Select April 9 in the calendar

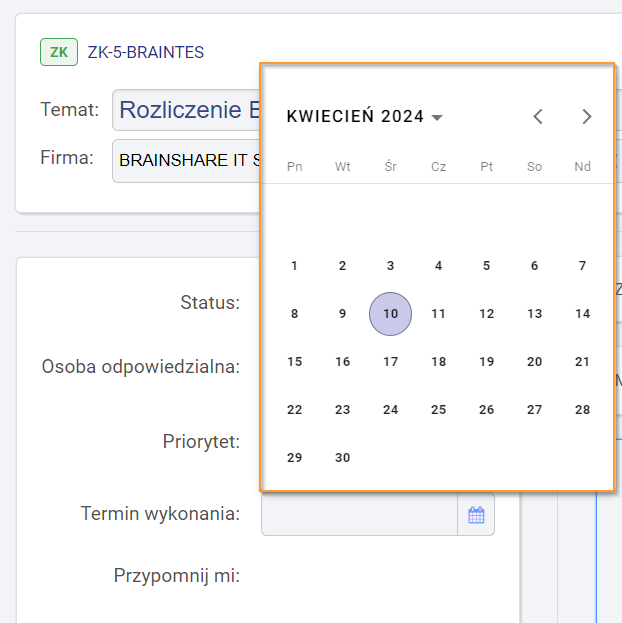pyautogui.click(x=343, y=313)
